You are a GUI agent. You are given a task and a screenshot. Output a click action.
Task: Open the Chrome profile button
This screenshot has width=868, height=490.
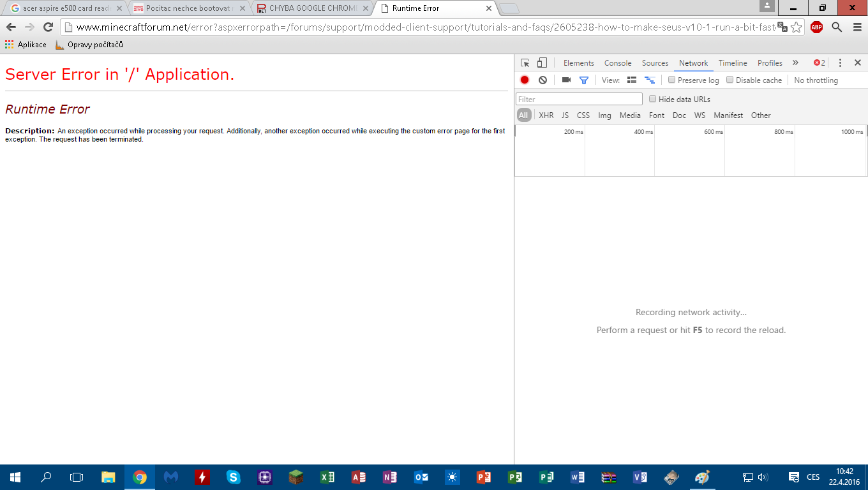click(x=767, y=6)
